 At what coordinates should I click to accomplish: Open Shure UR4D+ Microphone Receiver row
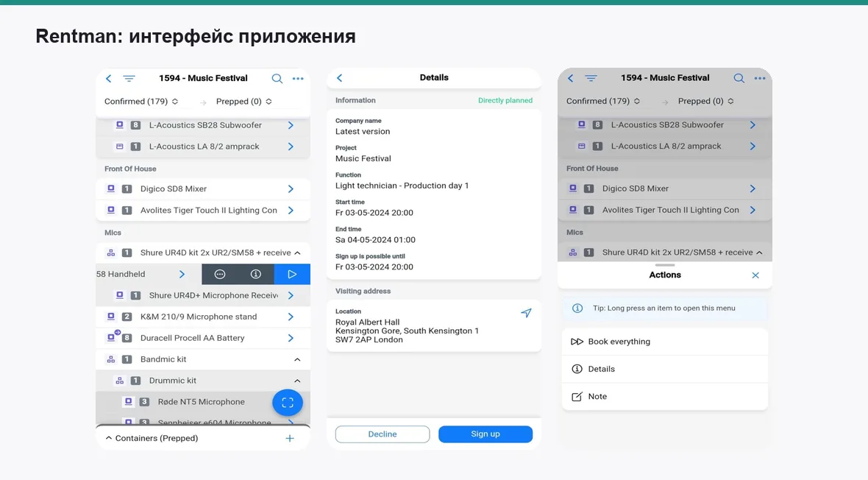(202, 295)
